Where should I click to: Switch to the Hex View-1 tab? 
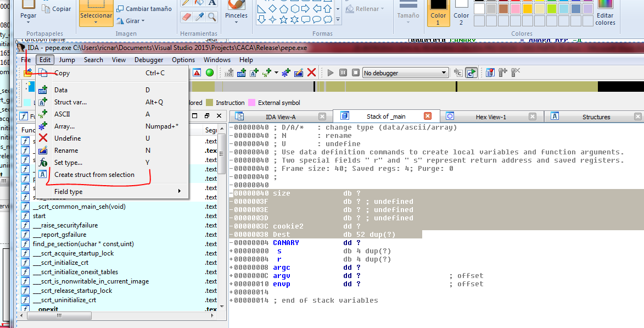coord(491,116)
